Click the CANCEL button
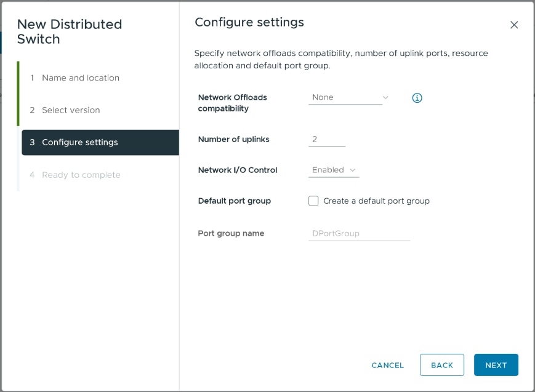Screen dimensions: 535x392 (388, 365)
